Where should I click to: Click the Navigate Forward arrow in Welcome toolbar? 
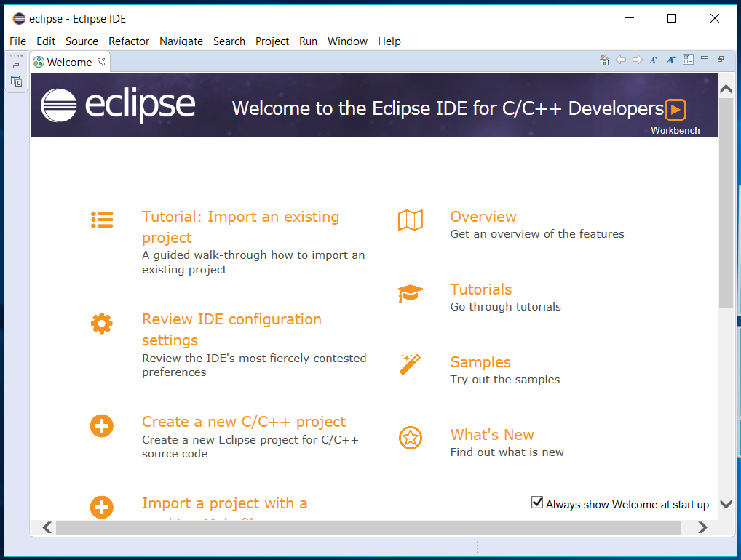[x=638, y=60]
